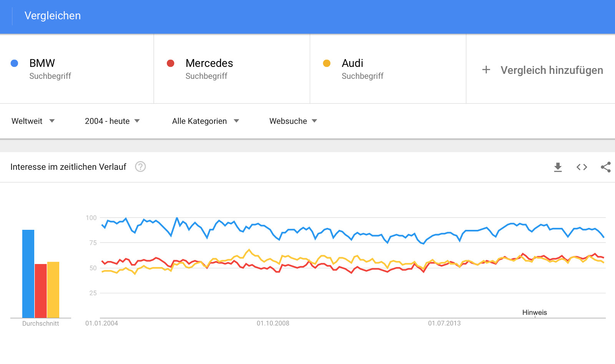Open the embed code icon
Image resolution: width=615 pixels, height=364 pixels.
click(582, 167)
